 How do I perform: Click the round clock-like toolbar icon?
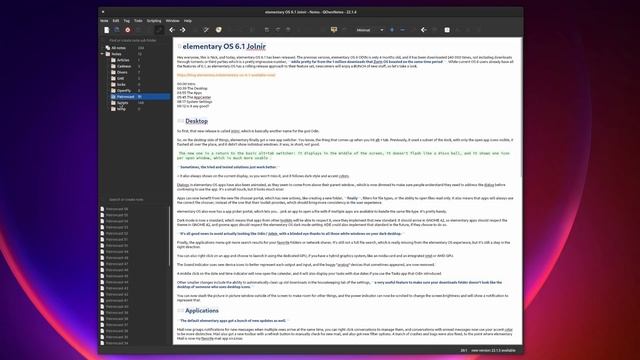(x=219, y=30)
